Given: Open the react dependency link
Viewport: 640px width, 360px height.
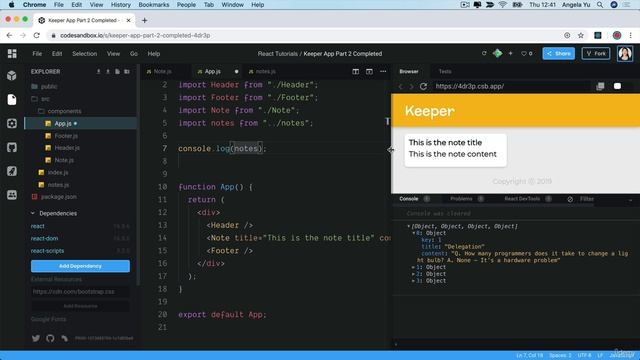Looking at the screenshot, I should pos(38,226).
